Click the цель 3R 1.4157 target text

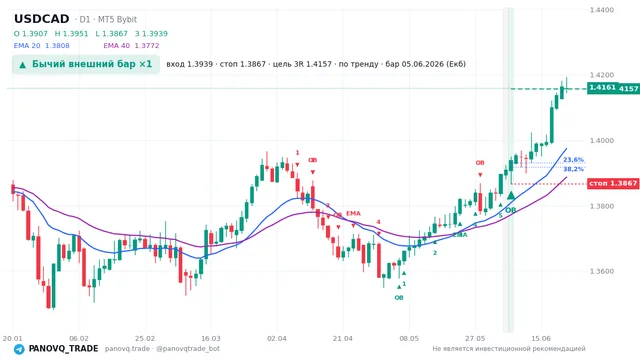coord(302,64)
